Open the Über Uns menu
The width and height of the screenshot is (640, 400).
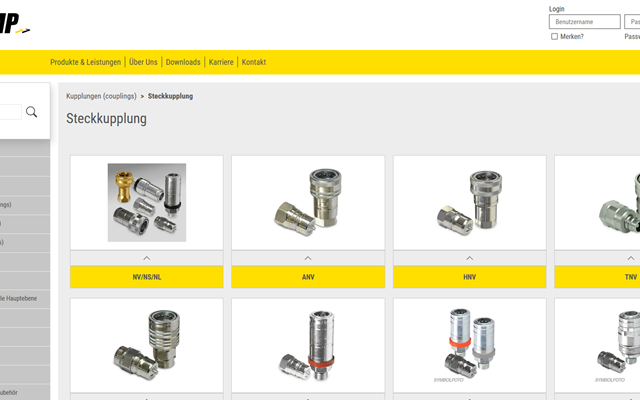coord(143,62)
